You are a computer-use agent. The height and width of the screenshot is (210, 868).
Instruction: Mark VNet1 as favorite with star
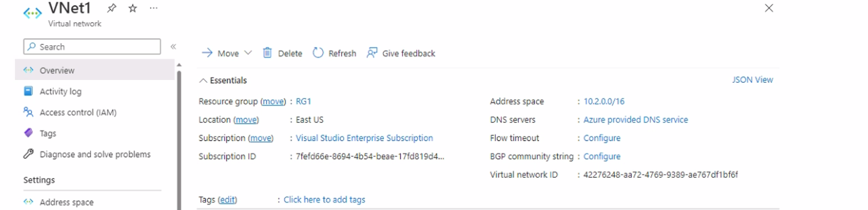coord(133,8)
